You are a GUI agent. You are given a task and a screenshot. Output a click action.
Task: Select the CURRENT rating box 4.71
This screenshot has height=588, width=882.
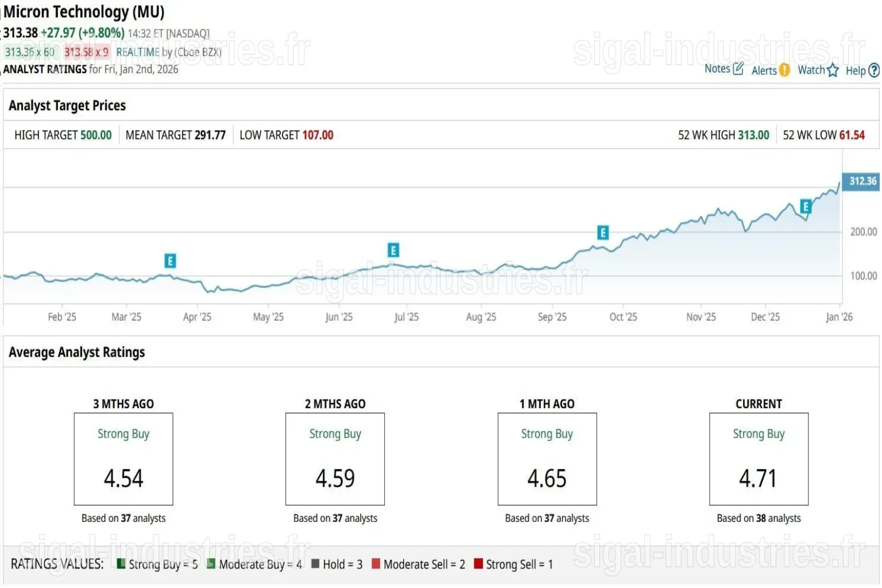coord(759,459)
